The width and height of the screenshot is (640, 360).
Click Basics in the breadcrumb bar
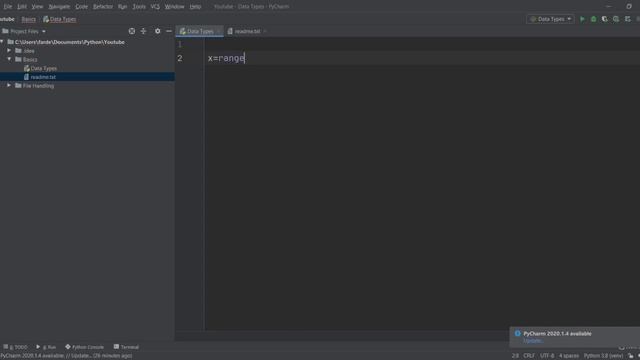coord(29,19)
